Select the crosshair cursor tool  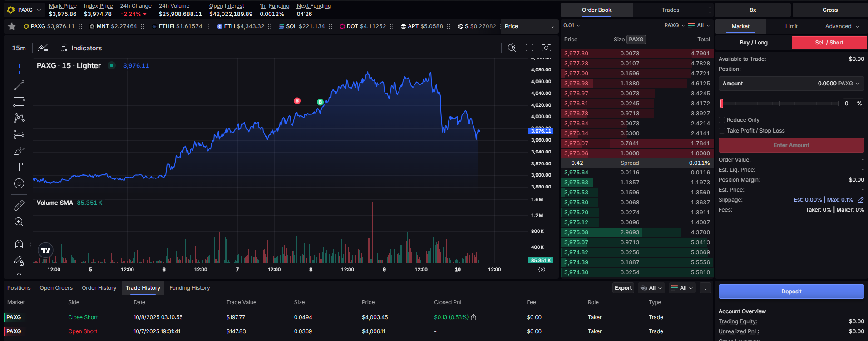(19, 69)
